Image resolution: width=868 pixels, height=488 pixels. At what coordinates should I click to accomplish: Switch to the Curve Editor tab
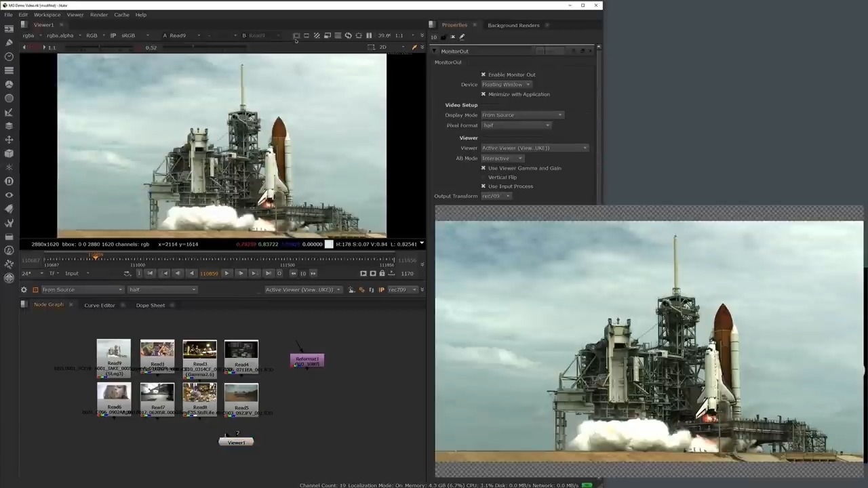[99, 305]
